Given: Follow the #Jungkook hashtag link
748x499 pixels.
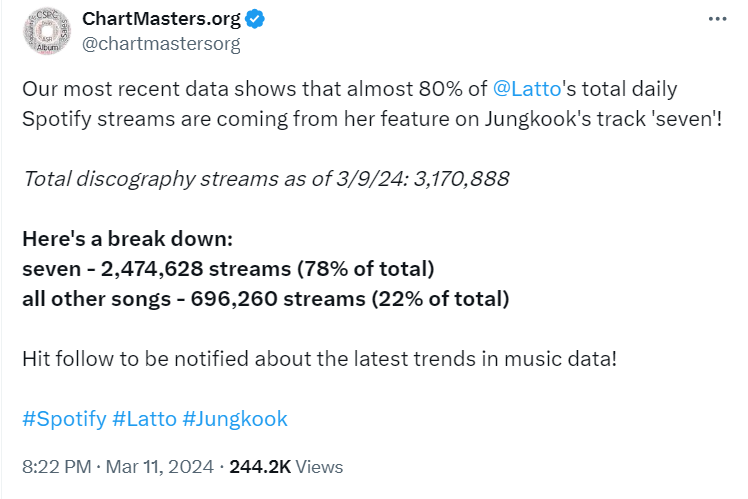Looking at the screenshot, I should click(x=235, y=419).
